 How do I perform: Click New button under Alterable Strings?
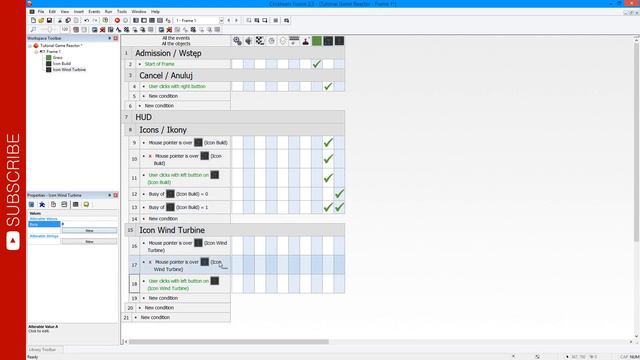point(89,242)
